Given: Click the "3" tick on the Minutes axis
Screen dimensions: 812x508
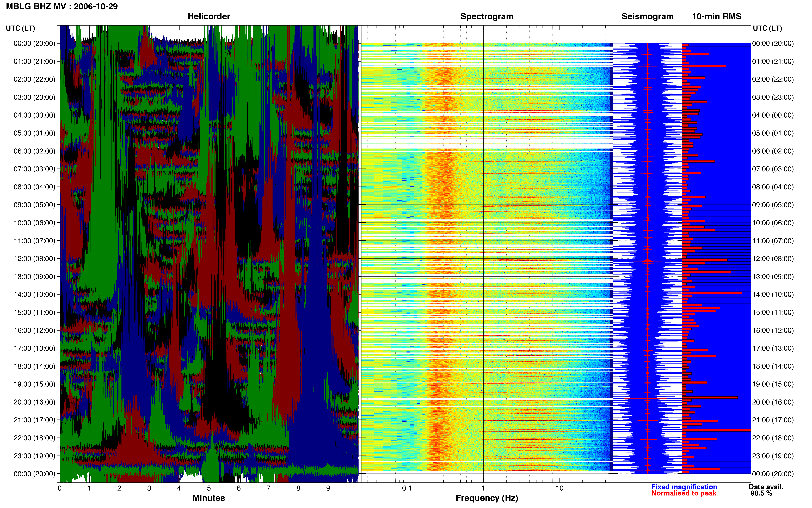Looking at the screenshot, I should pos(149,488).
